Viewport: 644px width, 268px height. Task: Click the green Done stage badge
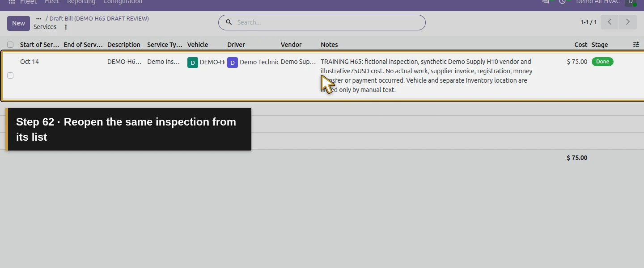pyautogui.click(x=602, y=62)
